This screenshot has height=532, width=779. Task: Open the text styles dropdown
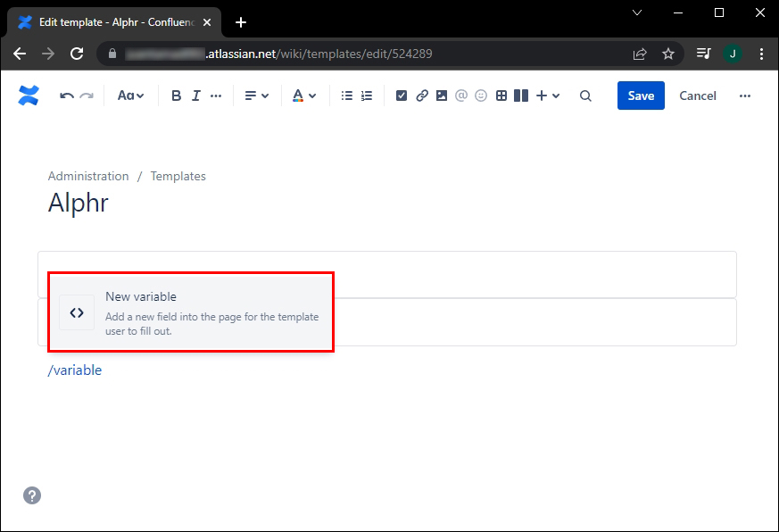click(x=130, y=96)
